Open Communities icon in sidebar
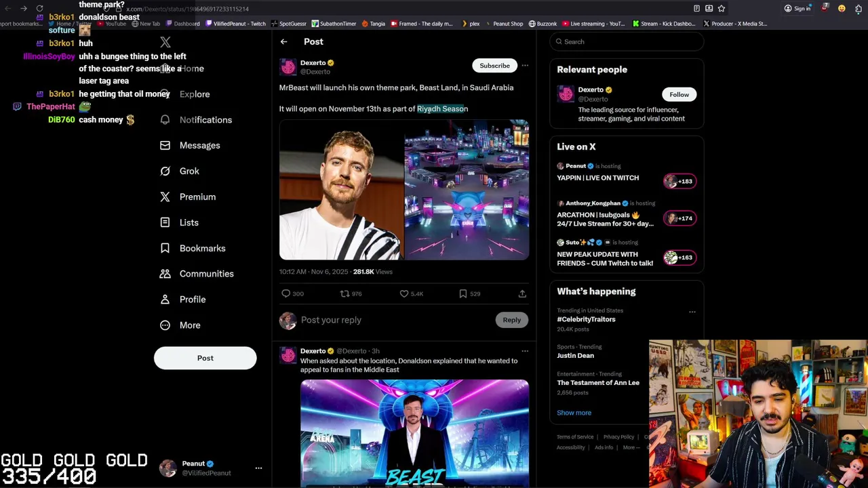Image resolution: width=868 pixels, height=488 pixels. pos(165,274)
